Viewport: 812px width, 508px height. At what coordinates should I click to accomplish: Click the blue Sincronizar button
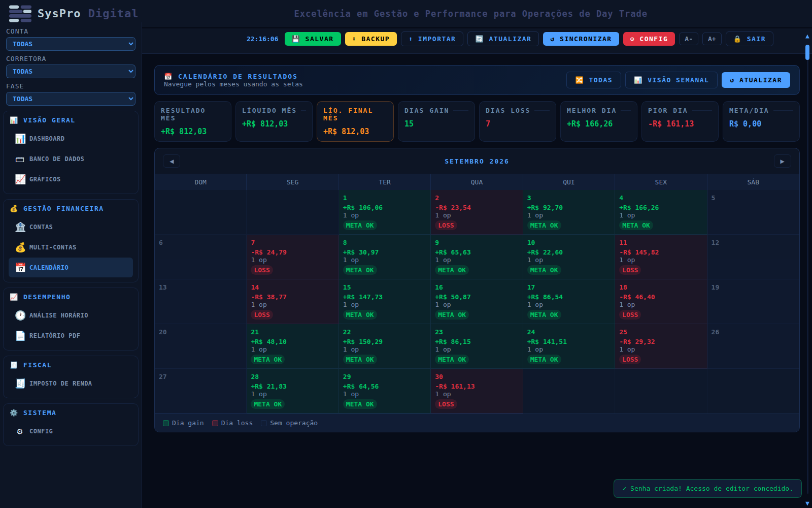(581, 39)
